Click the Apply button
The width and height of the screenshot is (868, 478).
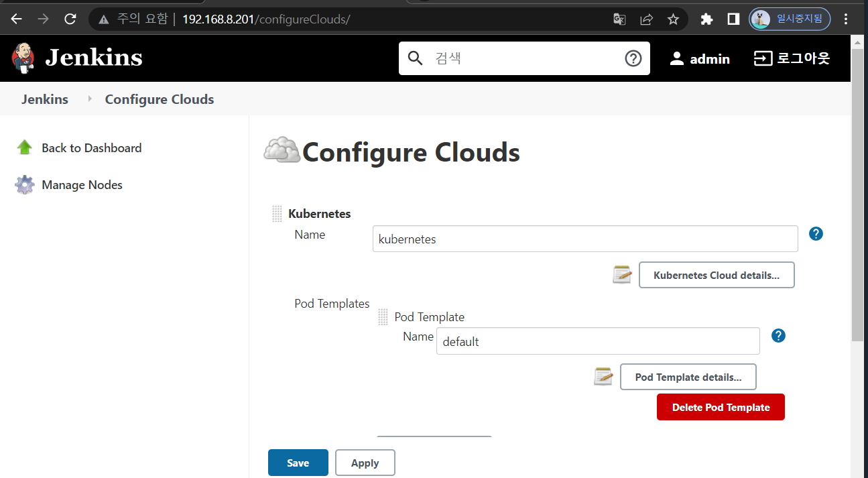[x=365, y=463]
